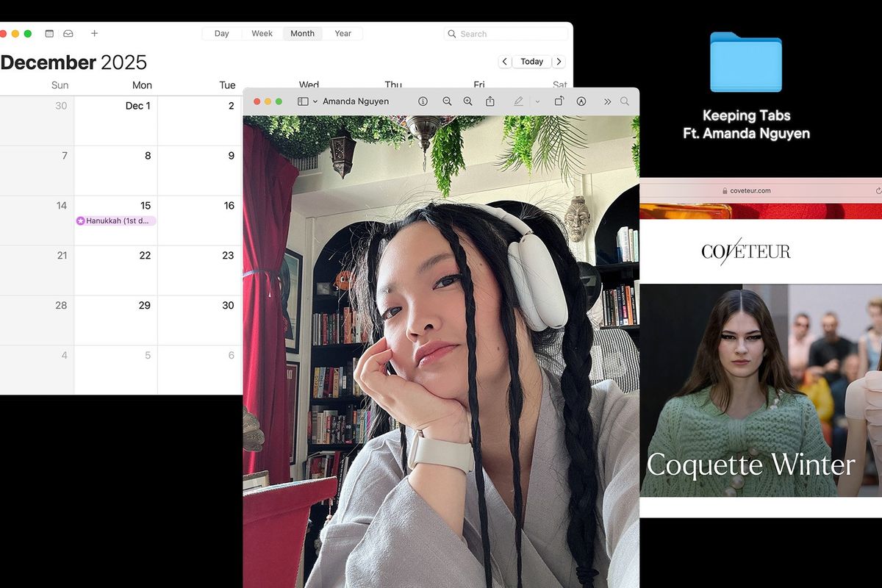Expand the overflow toolbar items chevron
Image resolution: width=882 pixels, height=588 pixels.
coord(607,101)
